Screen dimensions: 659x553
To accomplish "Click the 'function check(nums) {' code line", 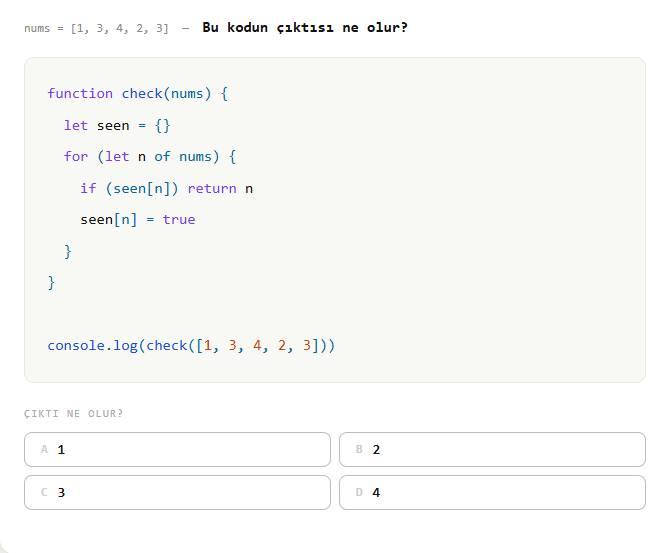I will 137,94.
